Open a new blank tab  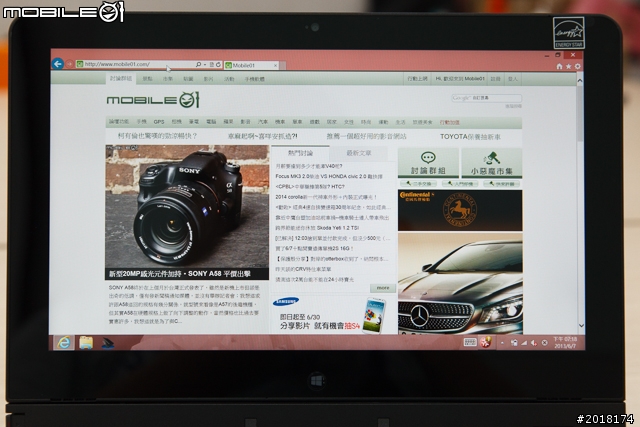[x=283, y=65]
